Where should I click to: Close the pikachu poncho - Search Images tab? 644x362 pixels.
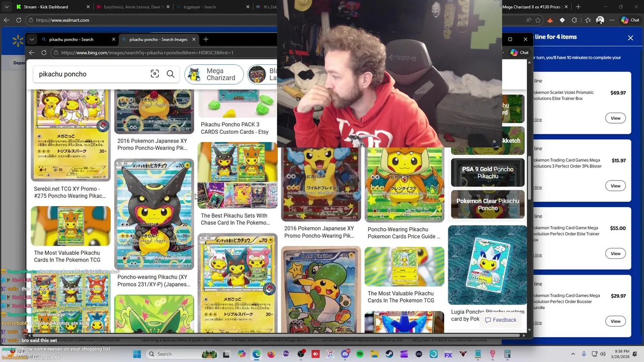(x=193, y=39)
